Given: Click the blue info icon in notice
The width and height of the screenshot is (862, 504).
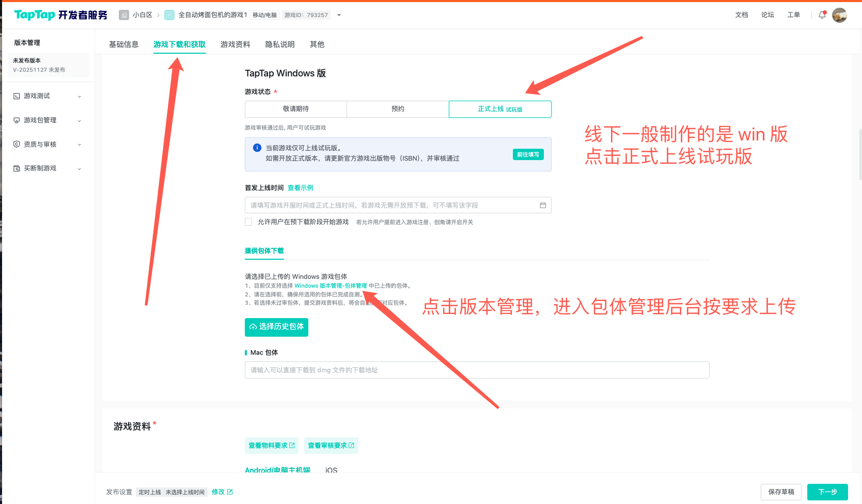Looking at the screenshot, I should pos(257,148).
